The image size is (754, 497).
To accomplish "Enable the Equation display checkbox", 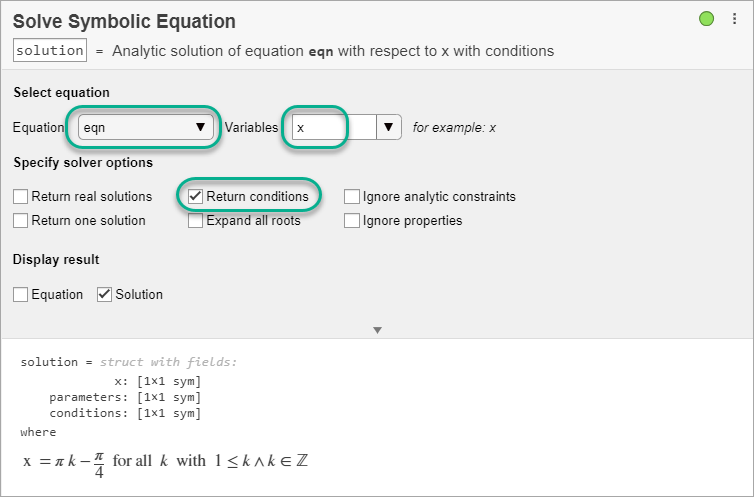I will pos(21,295).
